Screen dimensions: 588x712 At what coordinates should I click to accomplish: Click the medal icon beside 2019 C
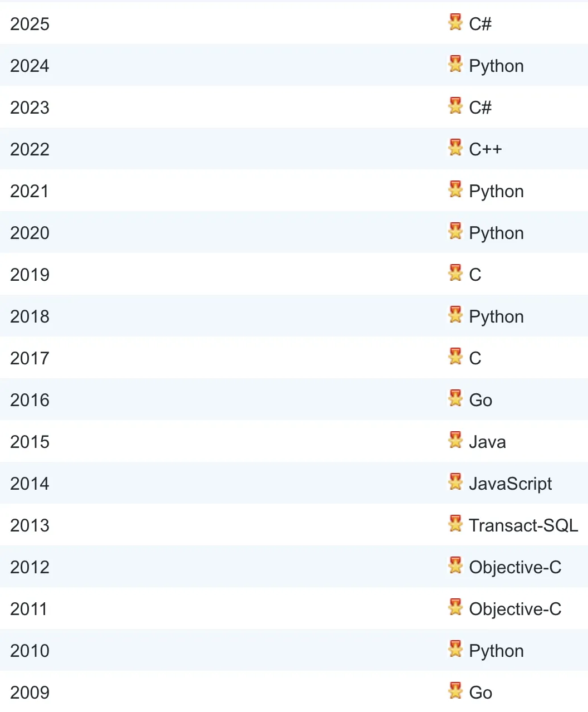tap(455, 272)
